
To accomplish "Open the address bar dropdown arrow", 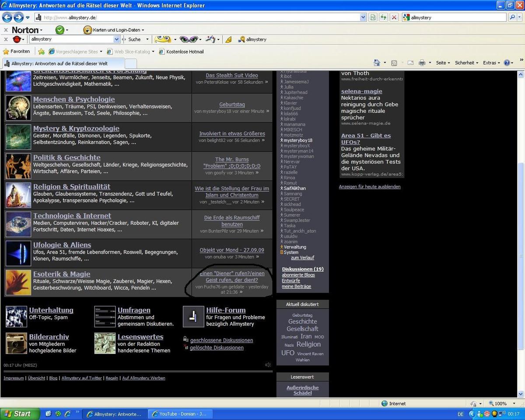I will coord(363,17).
